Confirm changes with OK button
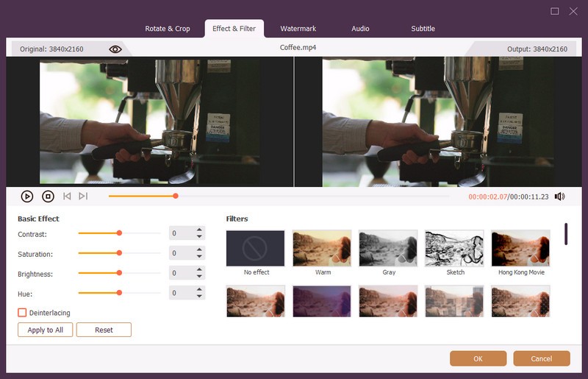This screenshot has width=588, height=379. click(x=478, y=358)
